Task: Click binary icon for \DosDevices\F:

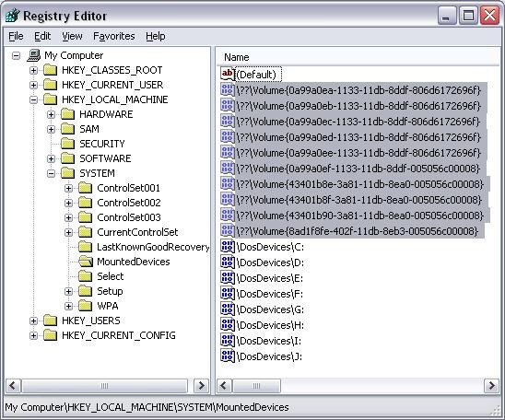Action: [228, 294]
